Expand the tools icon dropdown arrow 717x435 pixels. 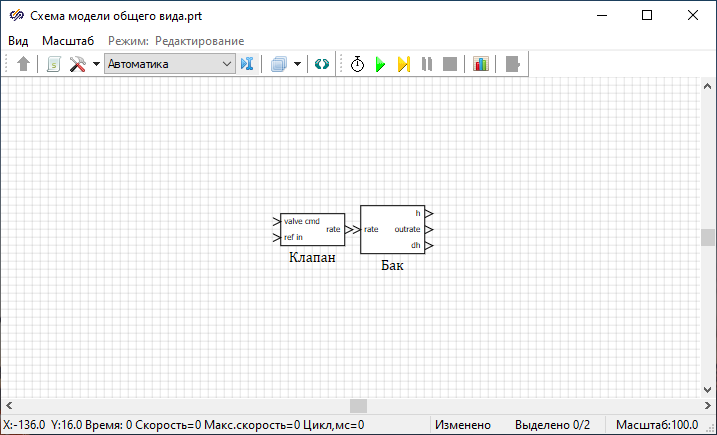(x=96, y=64)
